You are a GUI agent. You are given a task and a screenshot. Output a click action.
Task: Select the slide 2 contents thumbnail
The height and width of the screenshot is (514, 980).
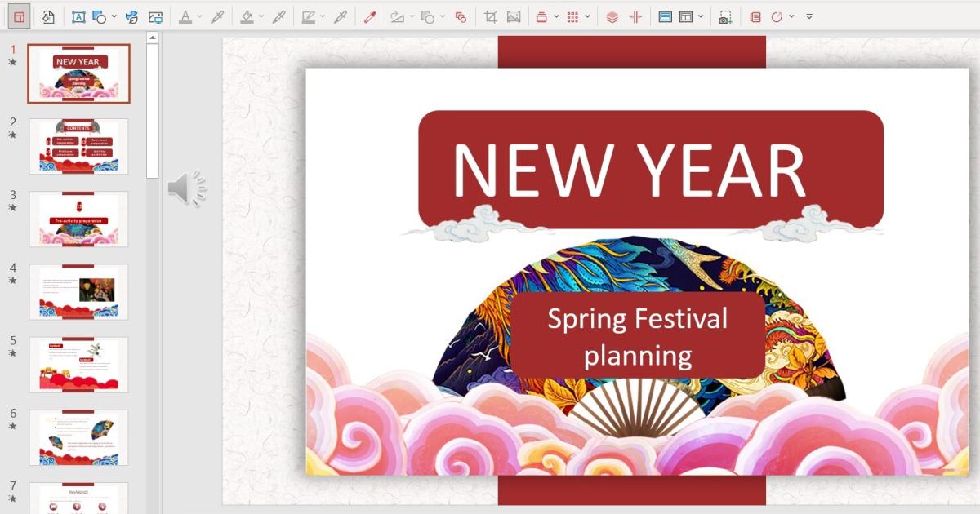[78, 144]
